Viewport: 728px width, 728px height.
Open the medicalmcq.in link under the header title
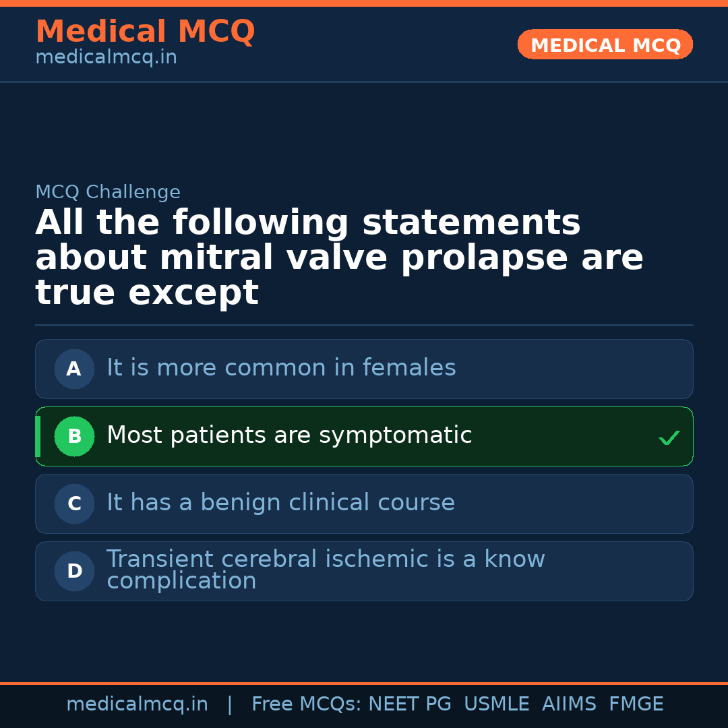(106, 58)
